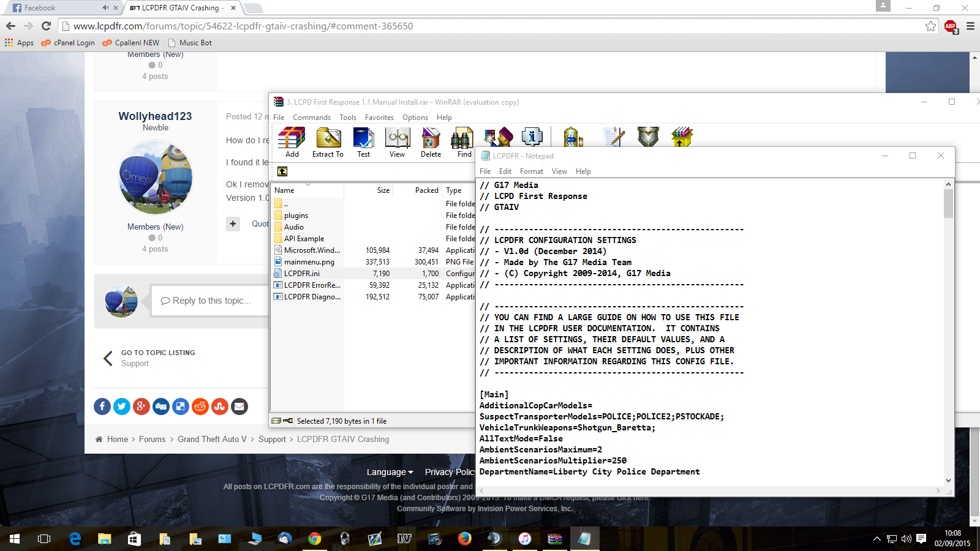Click Notepad's vertical scrollbar thumb
The height and width of the screenshot is (551, 980).
coord(948,203)
